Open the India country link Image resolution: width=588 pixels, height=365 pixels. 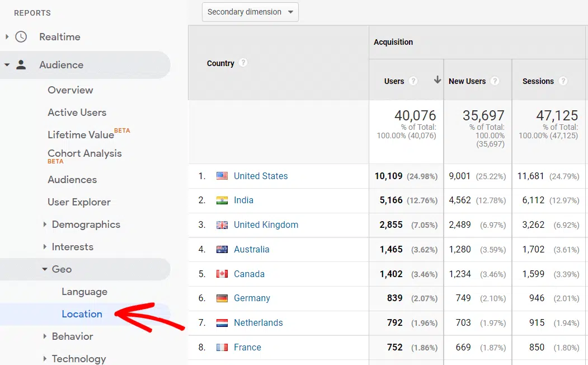(243, 200)
